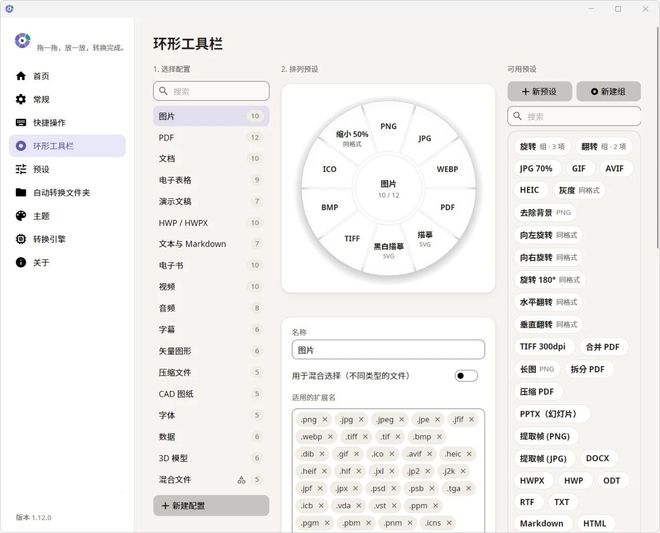Select the HWP / HWPX configuration
The width and height of the screenshot is (660, 533).
coord(211,223)
